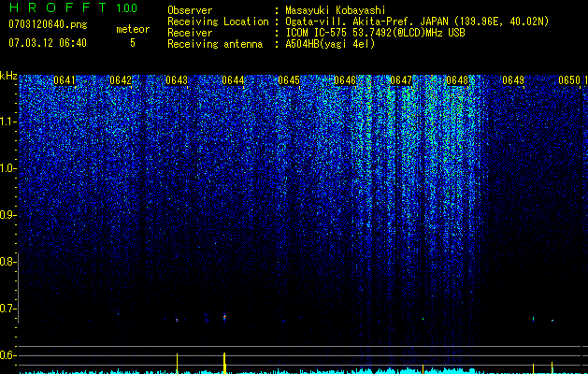
Task: Select the filename 0703120640.png
Action: point(48,25)
